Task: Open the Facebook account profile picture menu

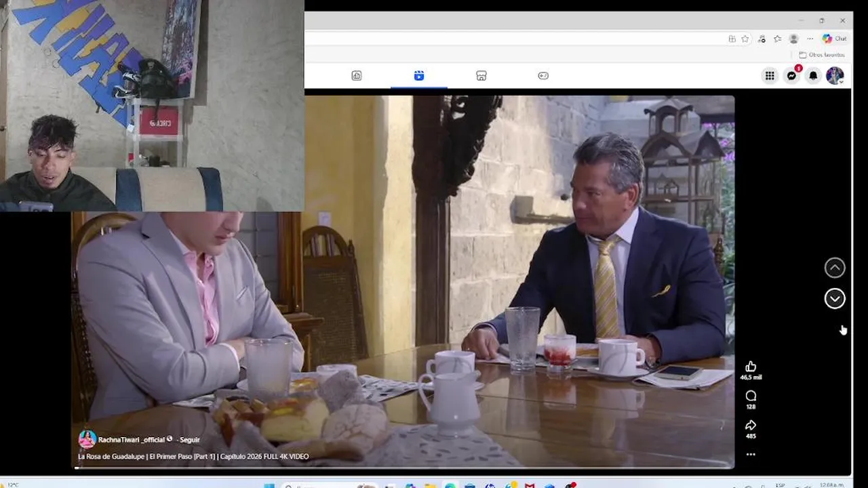Action: pyautogui.click(x=835, y=76)
